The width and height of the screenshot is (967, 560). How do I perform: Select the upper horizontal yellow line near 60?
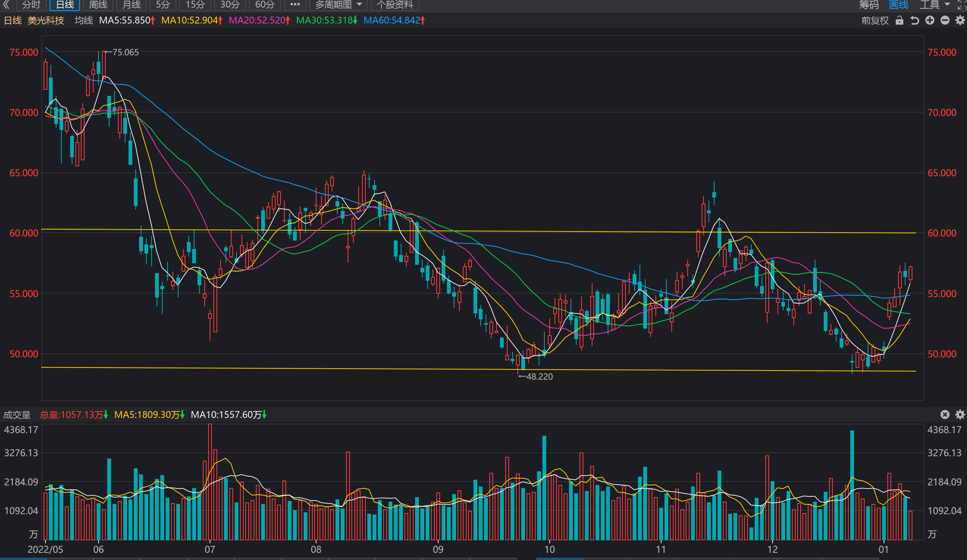(479, 231)
